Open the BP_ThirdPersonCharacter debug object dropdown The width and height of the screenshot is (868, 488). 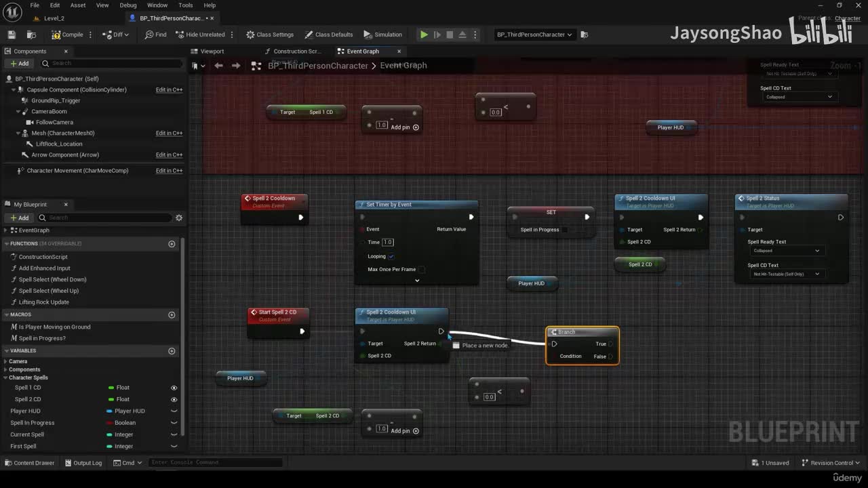pyautogui.click(x=534, y=35)
